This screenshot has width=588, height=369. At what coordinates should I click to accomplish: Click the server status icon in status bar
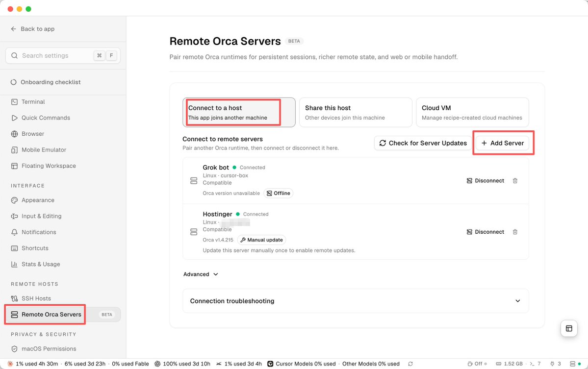click(x=575, y=364)
